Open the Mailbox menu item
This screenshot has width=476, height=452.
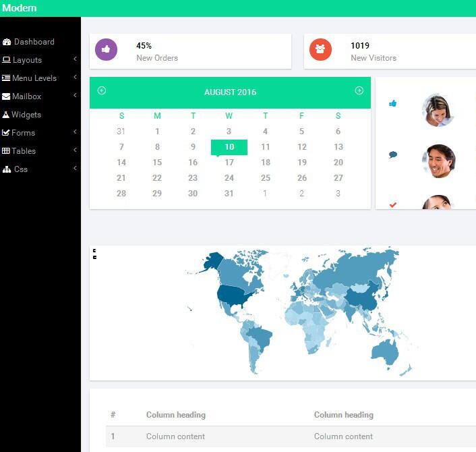pyautogui.click(x=40, y=96)
